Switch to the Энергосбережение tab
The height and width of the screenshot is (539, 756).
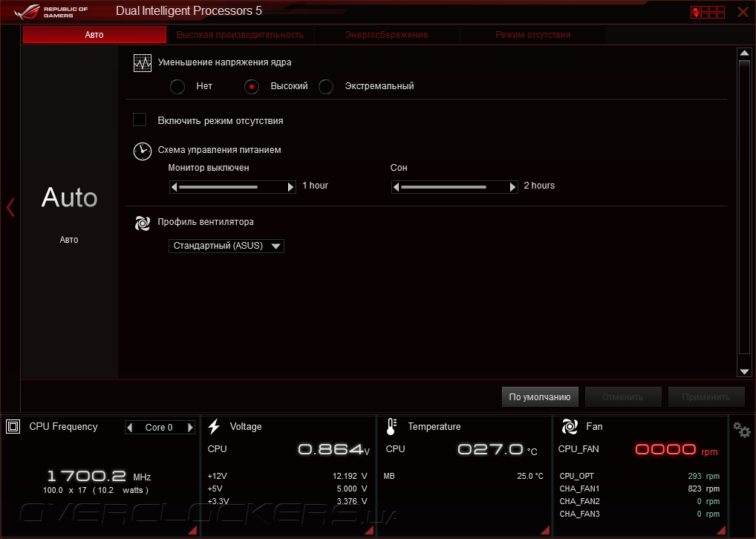pos(387,35)
